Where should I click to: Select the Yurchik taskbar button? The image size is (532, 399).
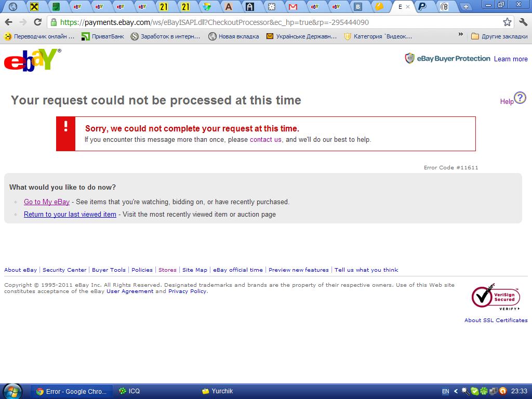tap(217, 392)
